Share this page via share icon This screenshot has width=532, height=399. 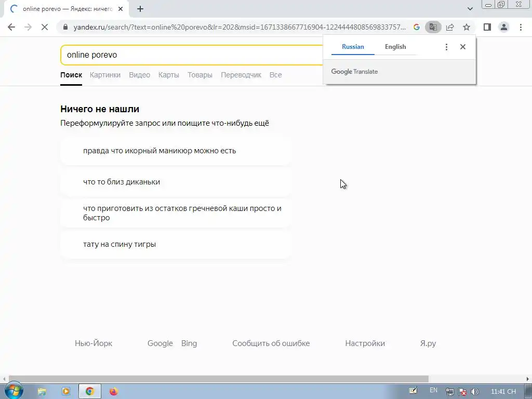coord(450,27)
